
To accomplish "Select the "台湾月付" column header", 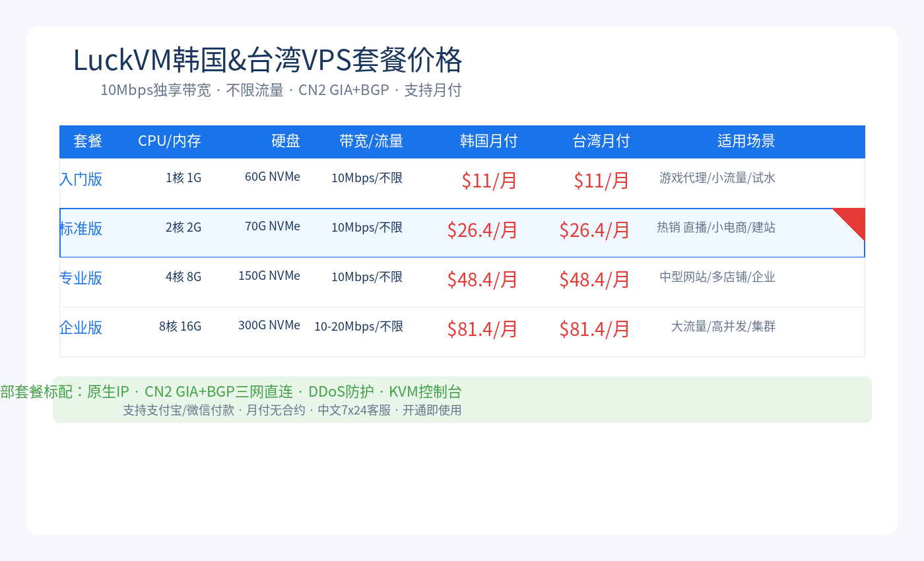I will coord(601,141).
